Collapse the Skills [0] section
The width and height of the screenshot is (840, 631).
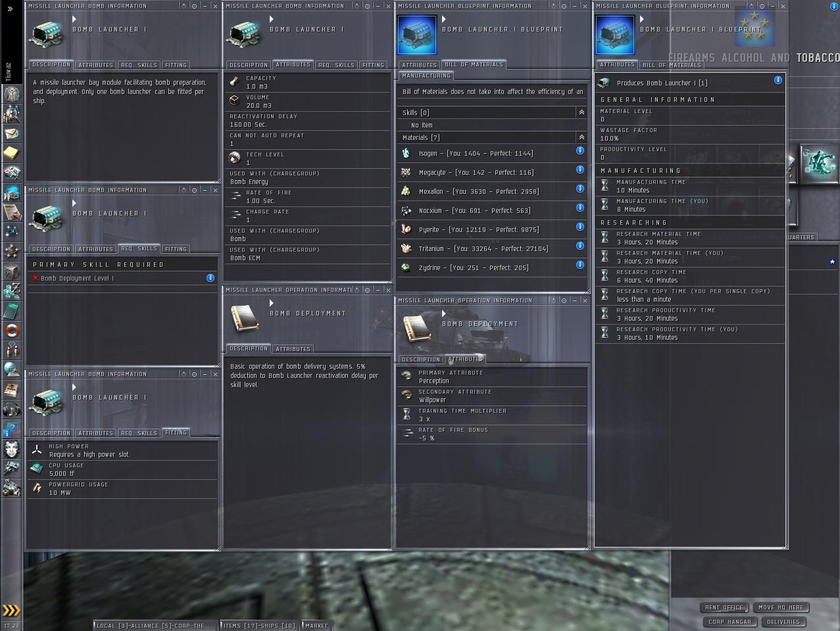[581, 112]
